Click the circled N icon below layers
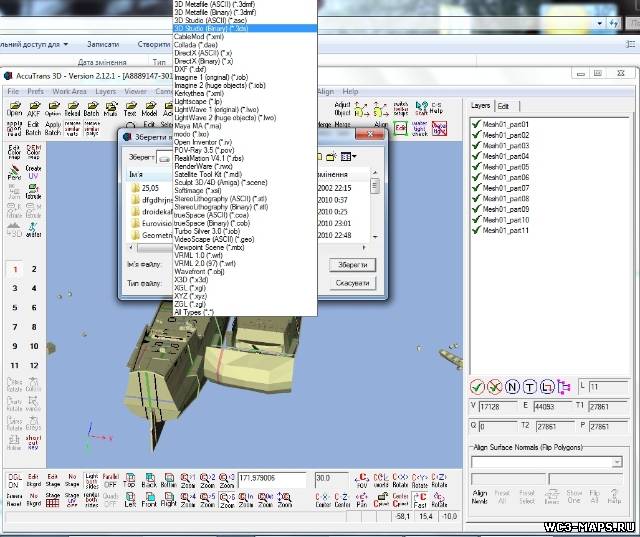The height and width of the screenshot is (537, 640). [512, 386]
